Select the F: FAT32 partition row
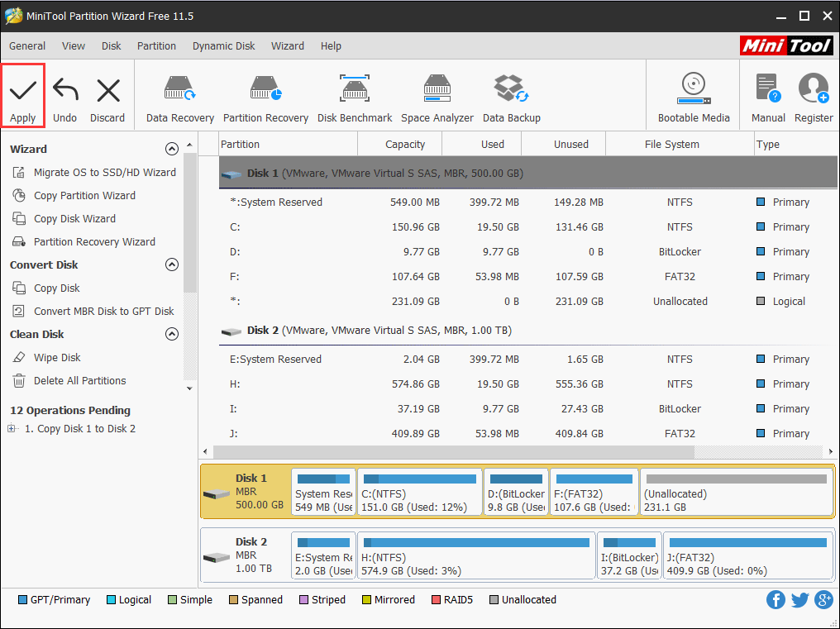Image resolution: width=840 pixels, height=629 pixels. (x=528, y=276)
